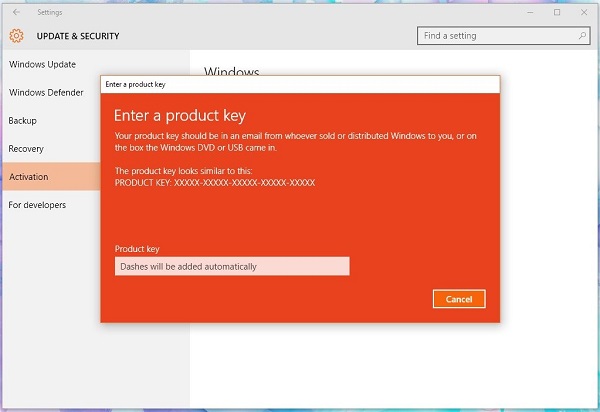This screenshot has height=412, width=600.
Task: Click the search magnifier icon
Action: point(582,36)
